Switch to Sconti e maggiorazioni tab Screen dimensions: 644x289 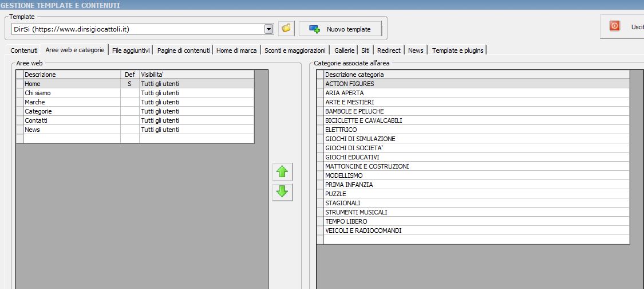[x=295, y=50]
